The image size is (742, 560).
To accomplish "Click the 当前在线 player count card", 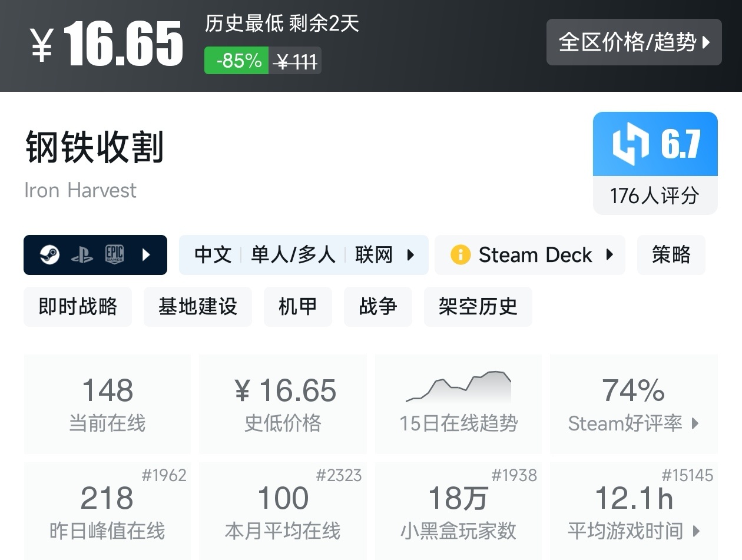I will (x=107, y=403).
